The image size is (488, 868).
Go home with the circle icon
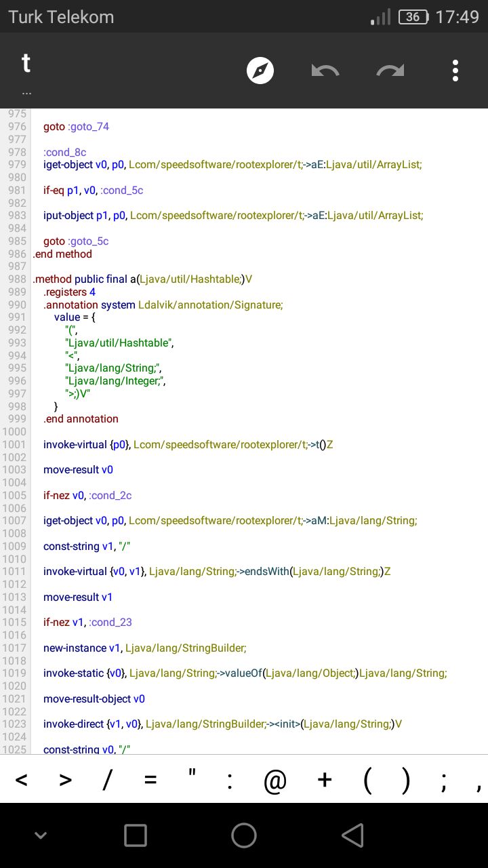(244, 835)
